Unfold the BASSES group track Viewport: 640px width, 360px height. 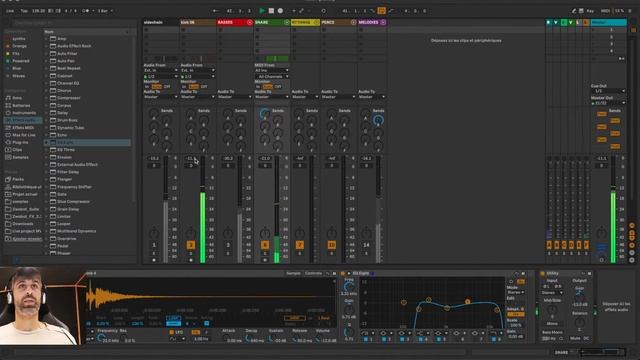tap(249, 22)
